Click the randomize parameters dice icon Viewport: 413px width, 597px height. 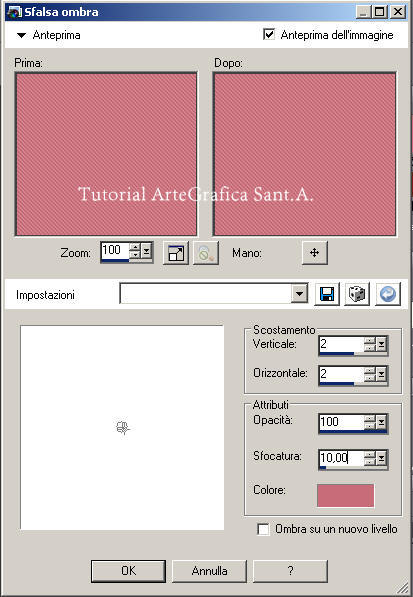click(357, 294)
